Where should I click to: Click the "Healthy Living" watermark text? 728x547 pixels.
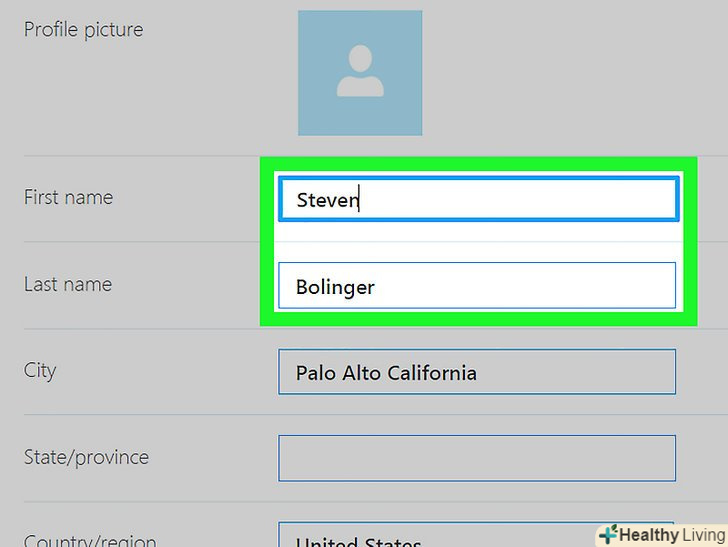point(672,535)
